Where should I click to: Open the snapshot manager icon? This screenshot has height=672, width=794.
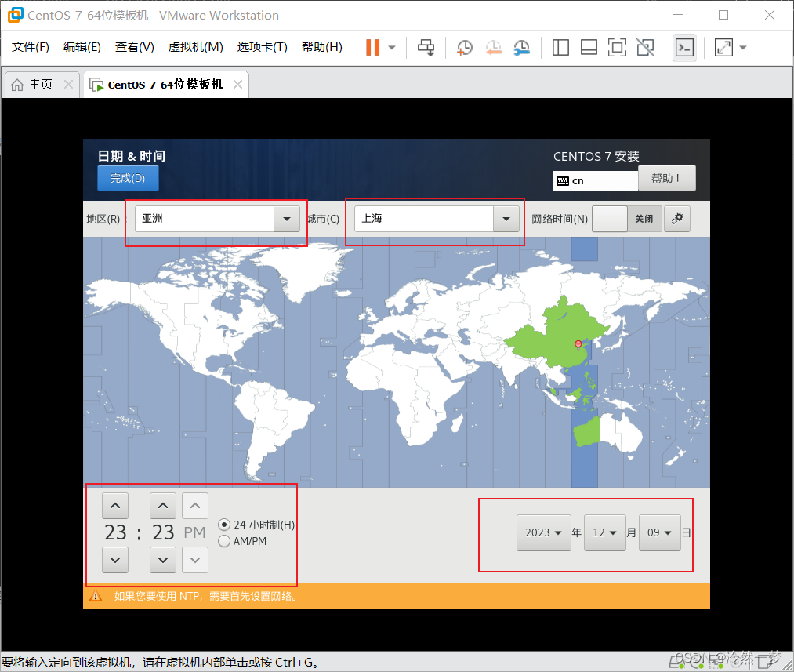pyautogui.click(x=521, y=48)
